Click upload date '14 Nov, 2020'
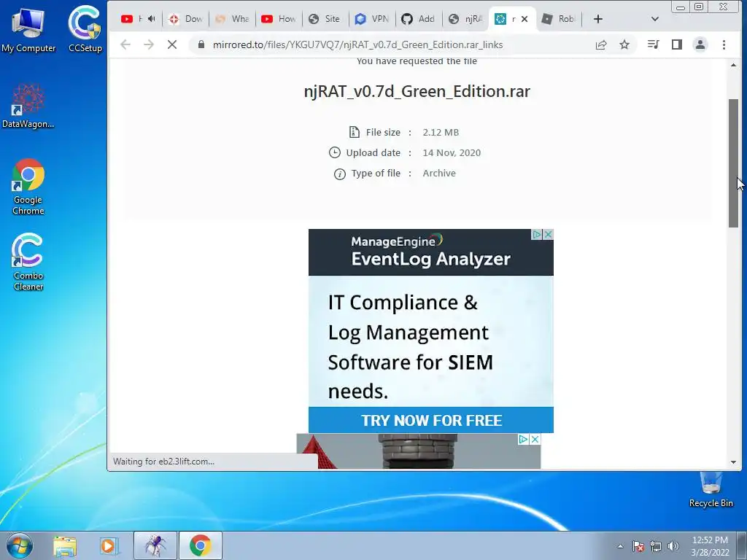 tap(452, 153)
